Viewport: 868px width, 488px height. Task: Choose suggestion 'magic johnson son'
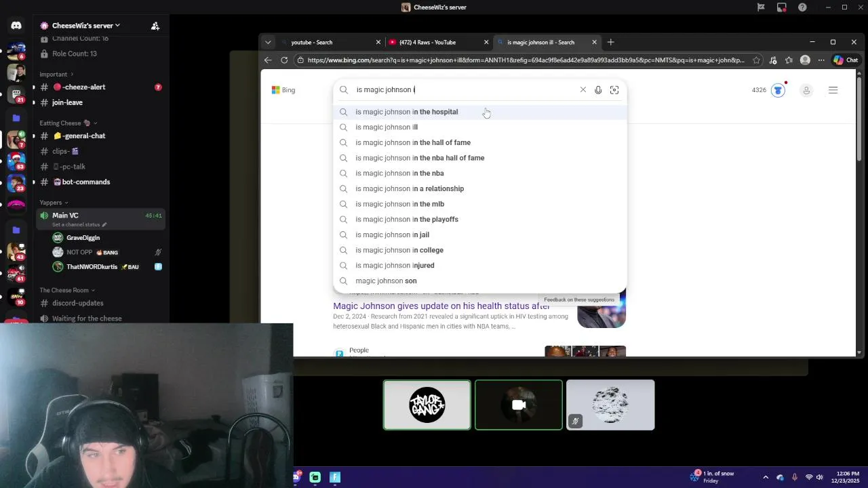pyautogui.click(x=480, y=281)
